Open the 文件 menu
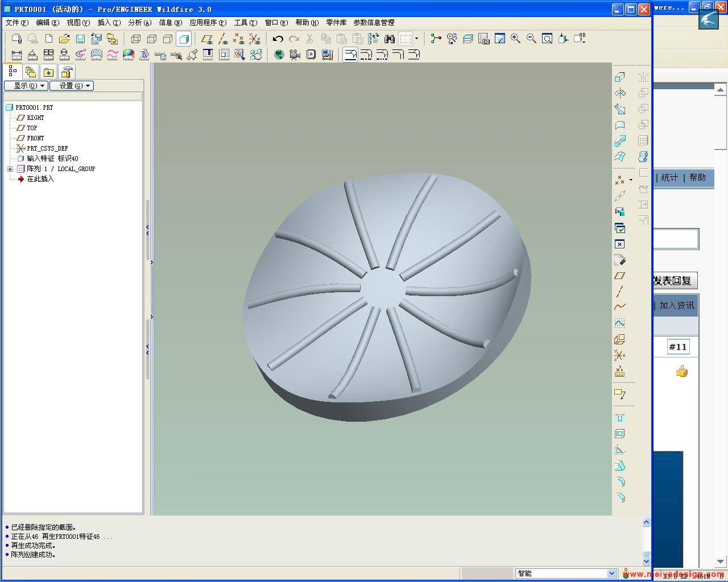This screenshot has width=728, height=582. click(16, 23)
